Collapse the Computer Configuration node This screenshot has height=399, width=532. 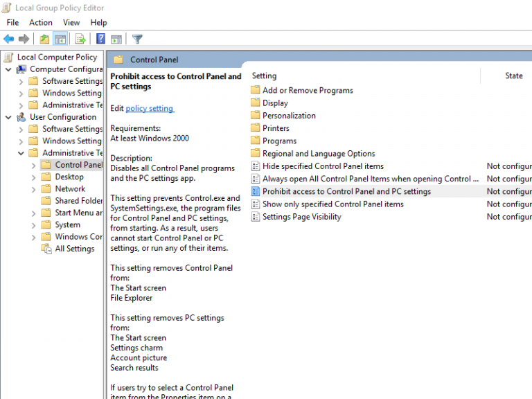pos(8,69)
